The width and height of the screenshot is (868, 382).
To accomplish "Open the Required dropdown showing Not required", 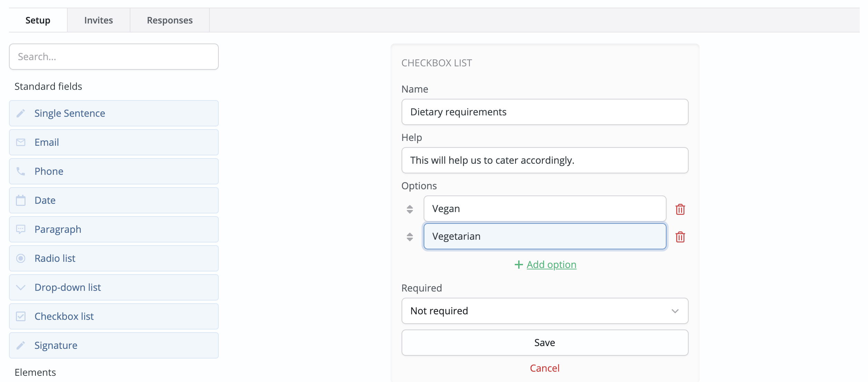I will tap(544, 311).
